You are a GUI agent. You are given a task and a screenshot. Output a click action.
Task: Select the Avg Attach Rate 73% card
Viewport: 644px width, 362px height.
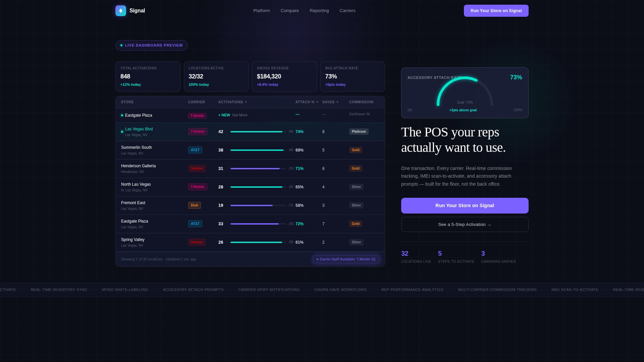point(353,76)
